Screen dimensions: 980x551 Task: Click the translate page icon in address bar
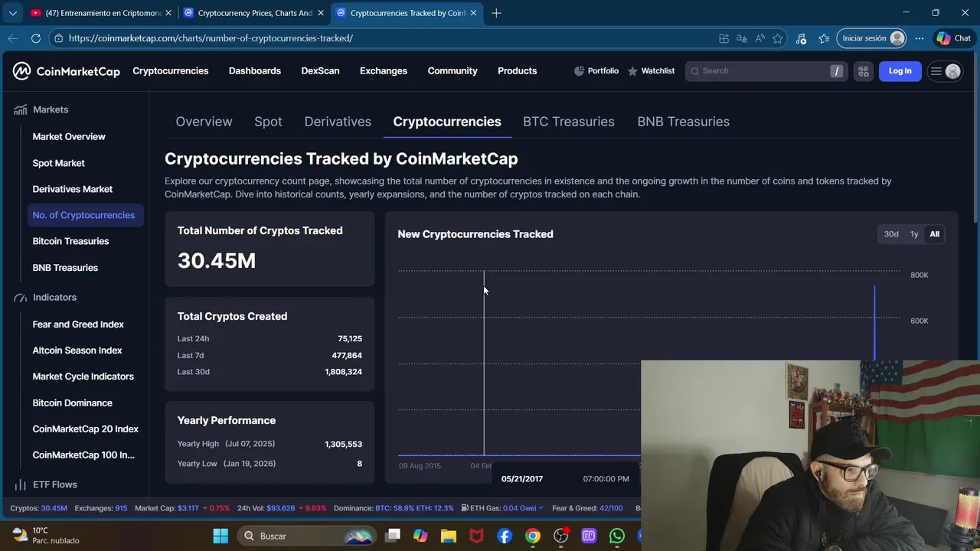point(741,38)
